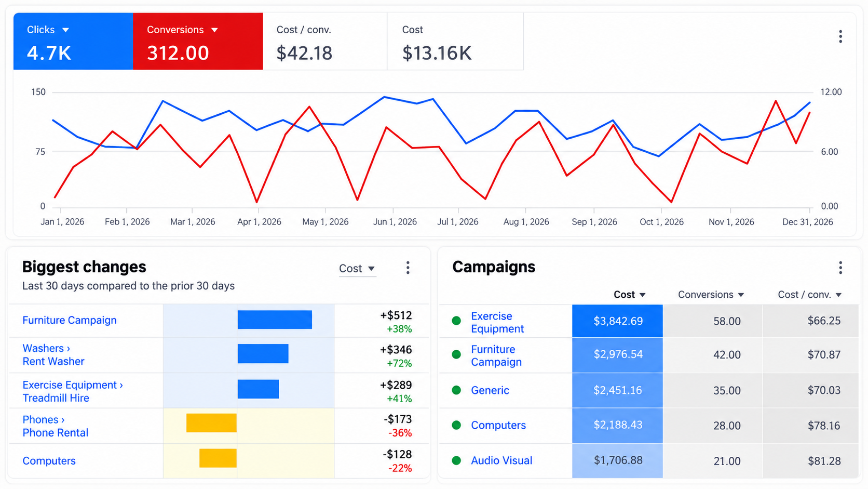The image size is (868, 489).
Task: Open the Clicks metric dropdown
Action: pos(65,30)
